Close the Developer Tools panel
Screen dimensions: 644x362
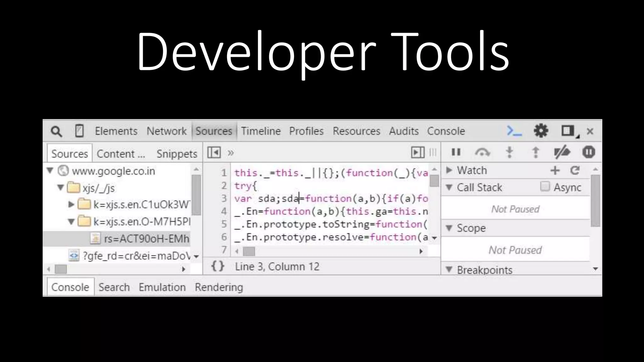pyautogui.click(x=590, y=131)
